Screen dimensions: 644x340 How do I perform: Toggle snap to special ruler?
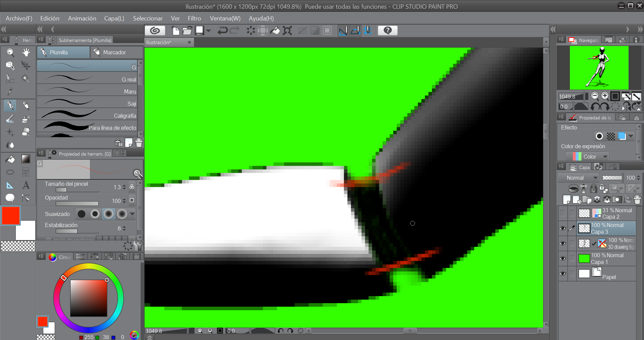pyautogui.click(x=356, y=31)
